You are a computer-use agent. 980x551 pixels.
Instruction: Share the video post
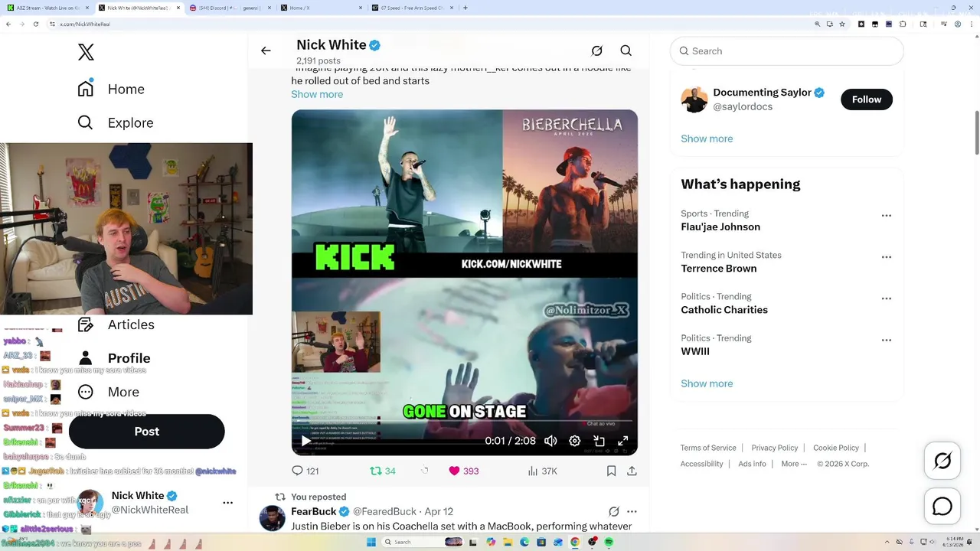point(632,471)
